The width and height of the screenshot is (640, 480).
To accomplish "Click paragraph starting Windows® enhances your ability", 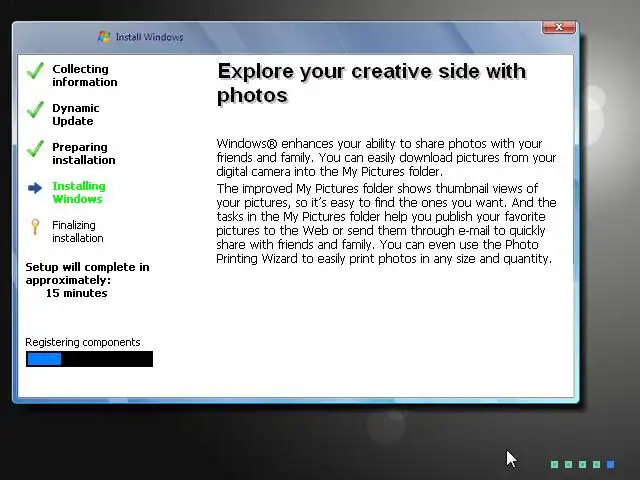I will pos(386,158).
